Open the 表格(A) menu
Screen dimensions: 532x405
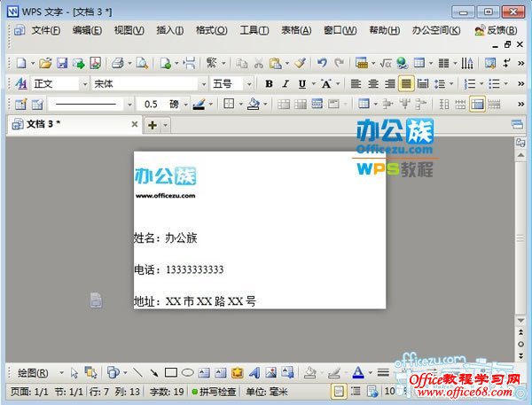pos(296,30)
